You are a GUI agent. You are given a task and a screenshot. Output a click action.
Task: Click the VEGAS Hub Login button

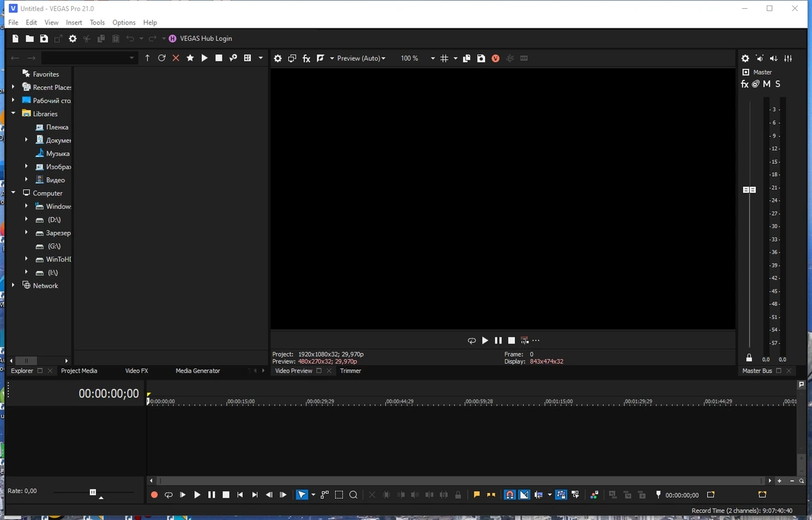tap(200, 39)
